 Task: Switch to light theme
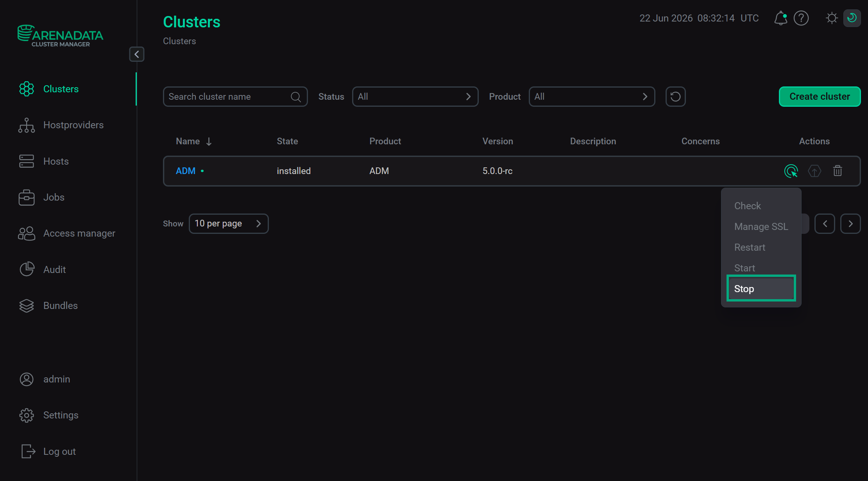(x=832, y=18)
